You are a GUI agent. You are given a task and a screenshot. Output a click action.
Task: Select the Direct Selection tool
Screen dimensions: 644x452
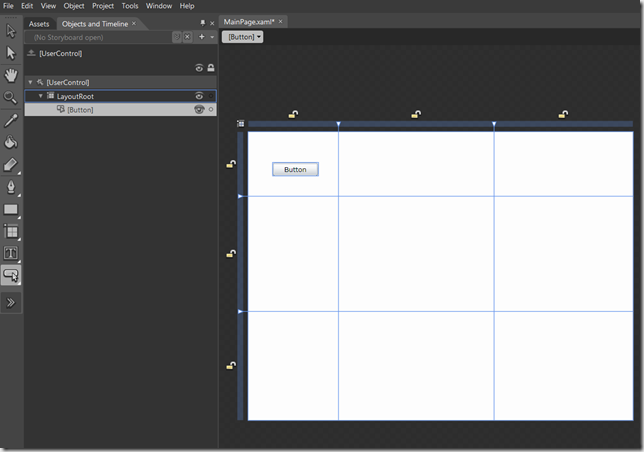click(11, 53)
